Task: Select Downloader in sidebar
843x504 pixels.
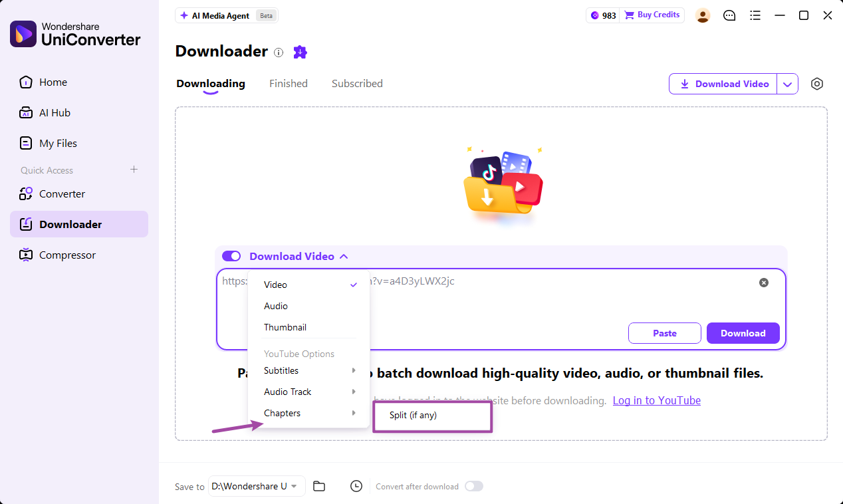Action: (x=79, y=225)
